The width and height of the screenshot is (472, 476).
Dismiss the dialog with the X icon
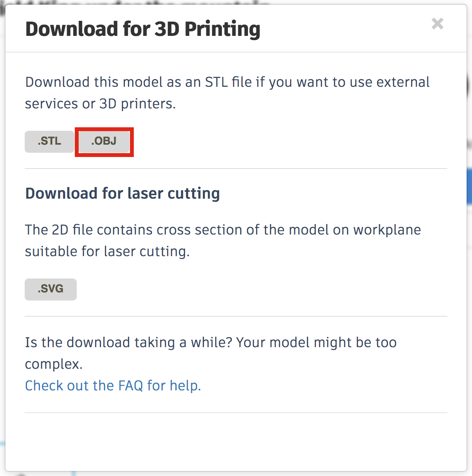point(438,24)
